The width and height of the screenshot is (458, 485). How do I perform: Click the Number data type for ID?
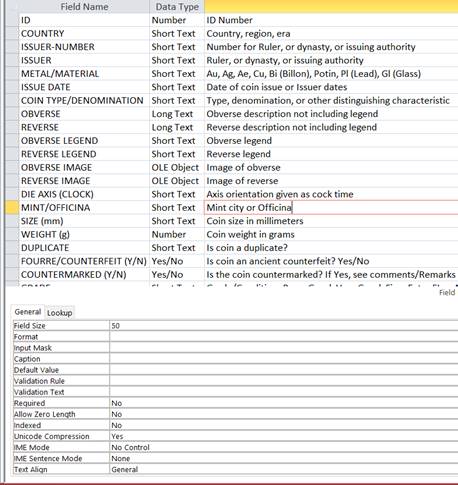[177, 20]
